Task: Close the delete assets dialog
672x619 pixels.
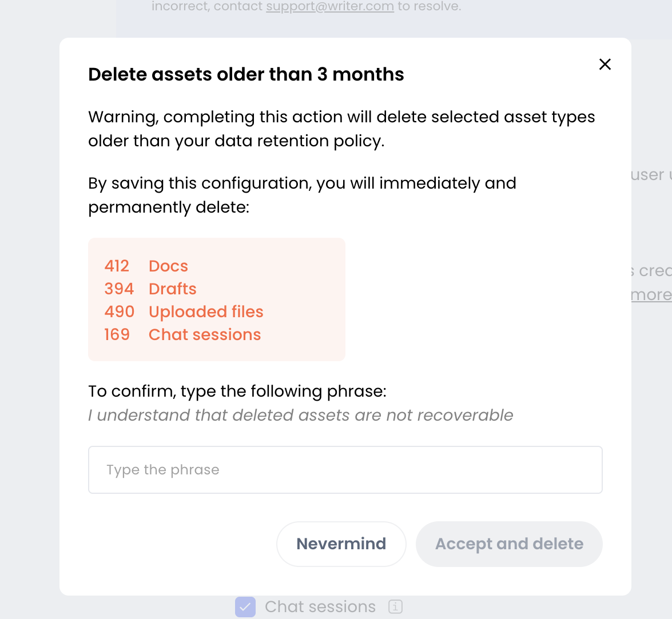Action: tap(605, 64)
